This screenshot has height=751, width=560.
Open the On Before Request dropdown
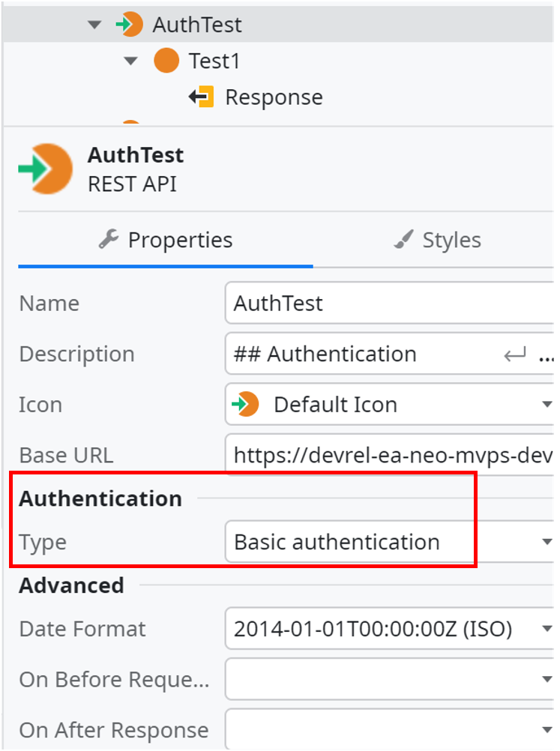548,679
